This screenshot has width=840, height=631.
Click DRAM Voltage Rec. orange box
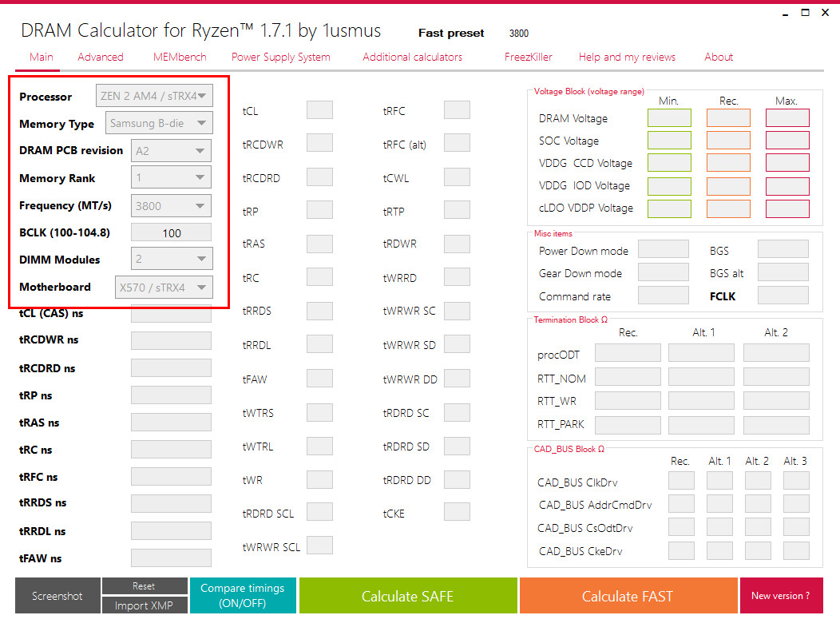(x=728, y=118)
